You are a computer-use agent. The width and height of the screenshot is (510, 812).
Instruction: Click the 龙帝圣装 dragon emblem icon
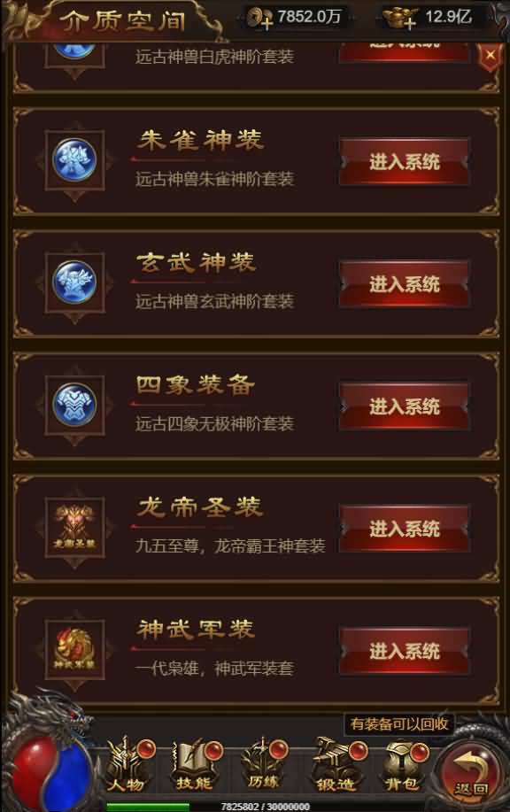coord(74,527)
